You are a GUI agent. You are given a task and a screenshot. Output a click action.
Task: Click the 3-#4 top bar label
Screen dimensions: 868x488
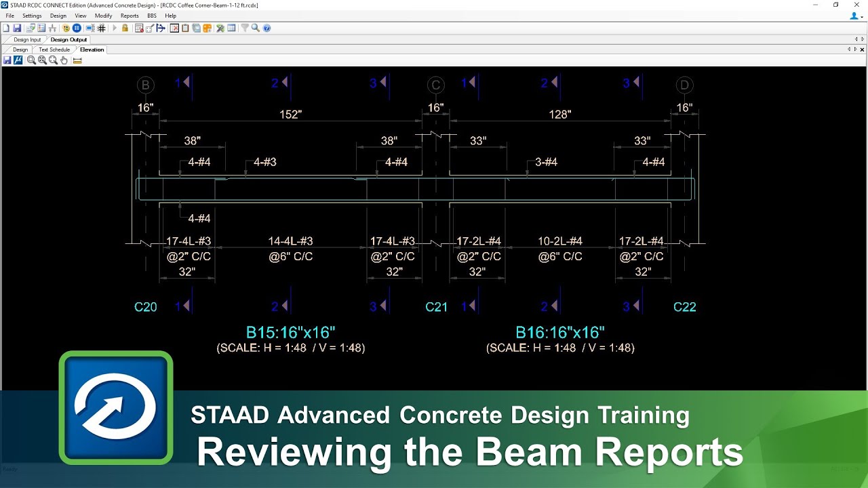click(546, 162)
